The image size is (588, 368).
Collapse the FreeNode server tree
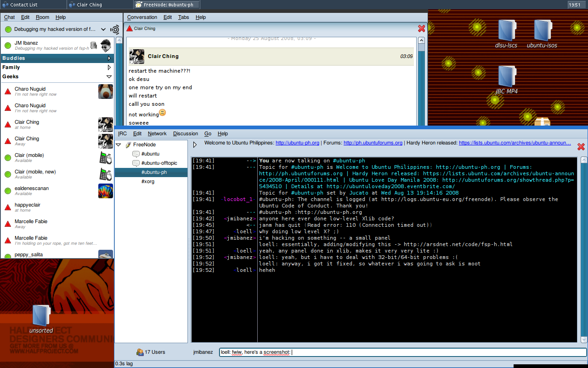[119, 145]
